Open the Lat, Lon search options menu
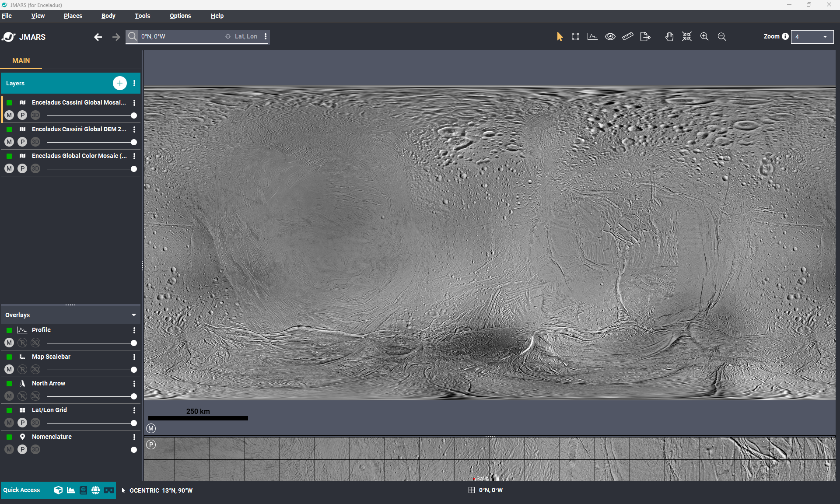Screen dimensions: 840x504 point(266,36)
